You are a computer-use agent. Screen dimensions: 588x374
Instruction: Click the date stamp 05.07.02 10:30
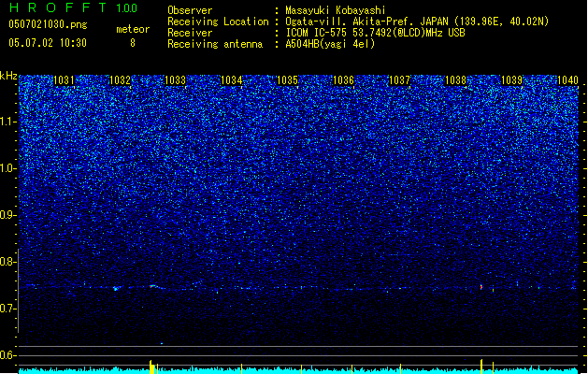(x=48, y=43)
